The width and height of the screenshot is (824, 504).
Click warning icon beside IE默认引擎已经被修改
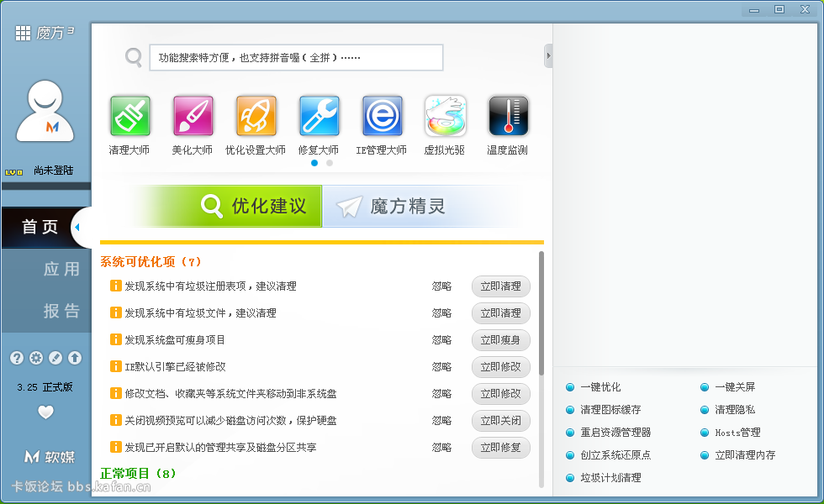coord(116,366)
